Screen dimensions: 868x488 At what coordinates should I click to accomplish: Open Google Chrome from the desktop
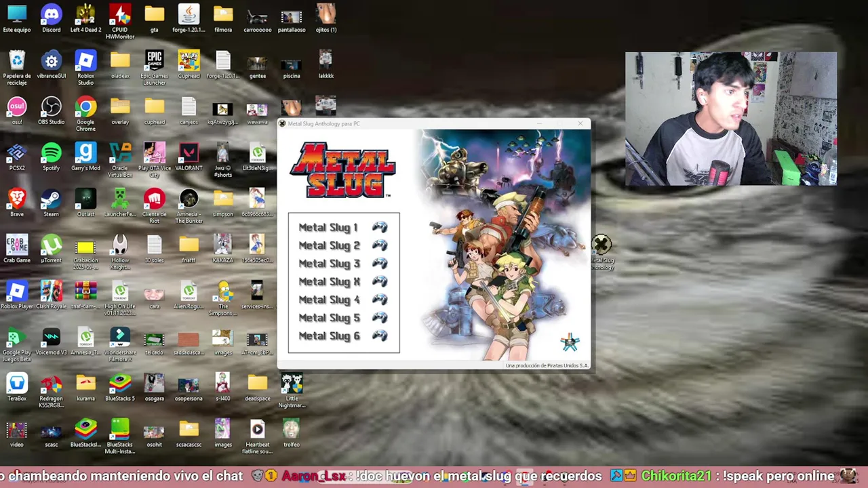click(x=85, y=114)
